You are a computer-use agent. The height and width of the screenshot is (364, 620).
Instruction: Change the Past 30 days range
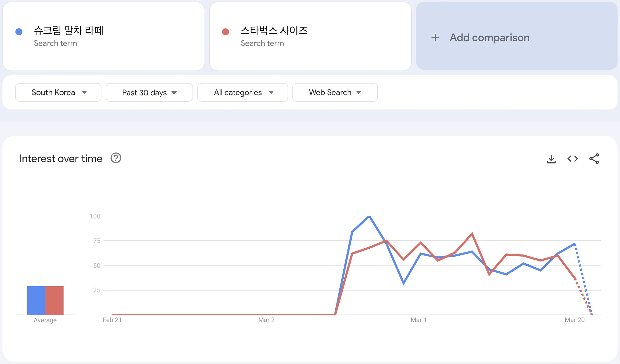pyautogui.click(x=149, y=92)
